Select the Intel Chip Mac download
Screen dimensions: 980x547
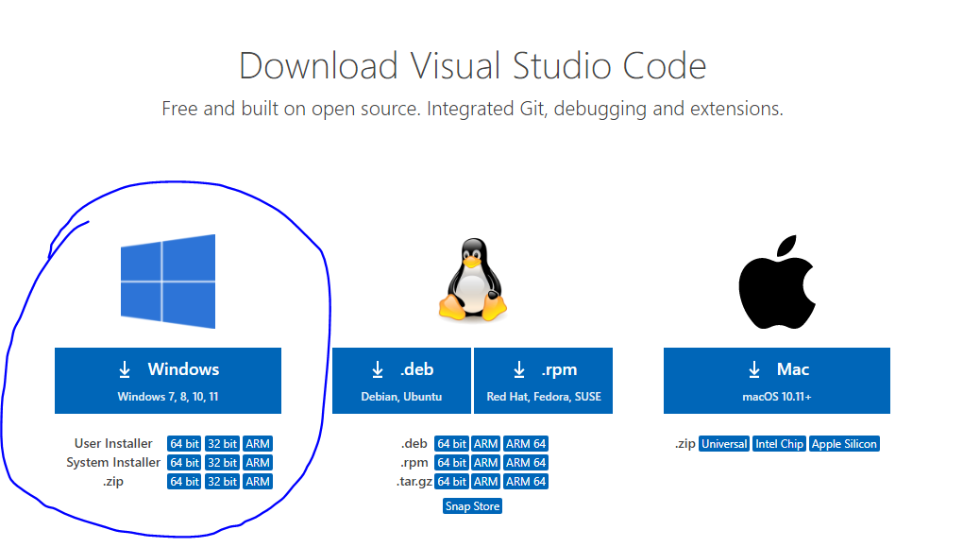779,443
